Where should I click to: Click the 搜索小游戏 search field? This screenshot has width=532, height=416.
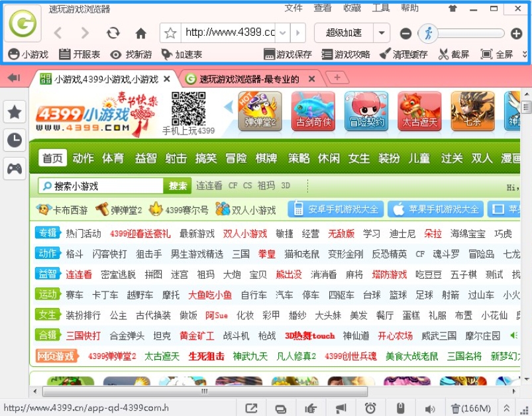101,185
